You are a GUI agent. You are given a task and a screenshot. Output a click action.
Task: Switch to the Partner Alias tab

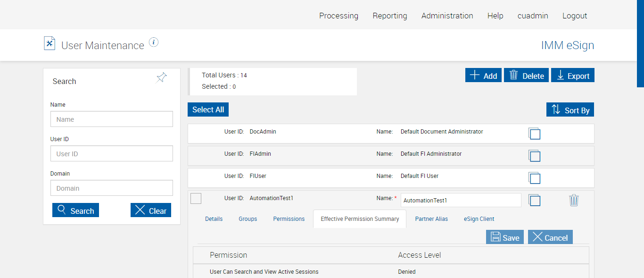click(431, 219)
